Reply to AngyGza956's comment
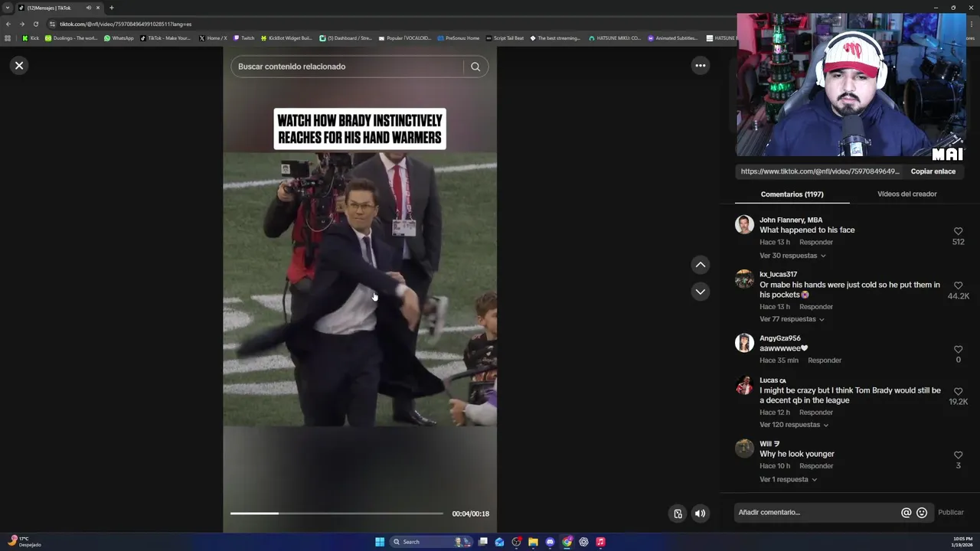980x551 pixels. [x=825, y=360]
